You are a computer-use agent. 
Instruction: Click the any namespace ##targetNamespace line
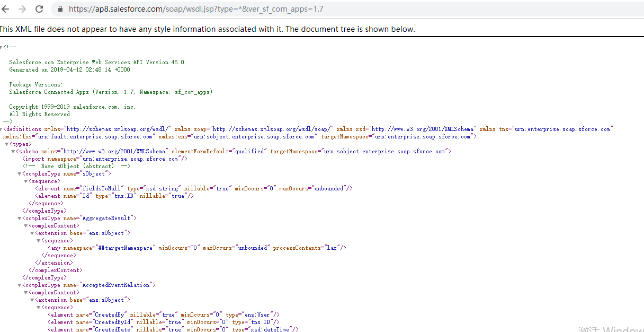(x=197, y=248)
